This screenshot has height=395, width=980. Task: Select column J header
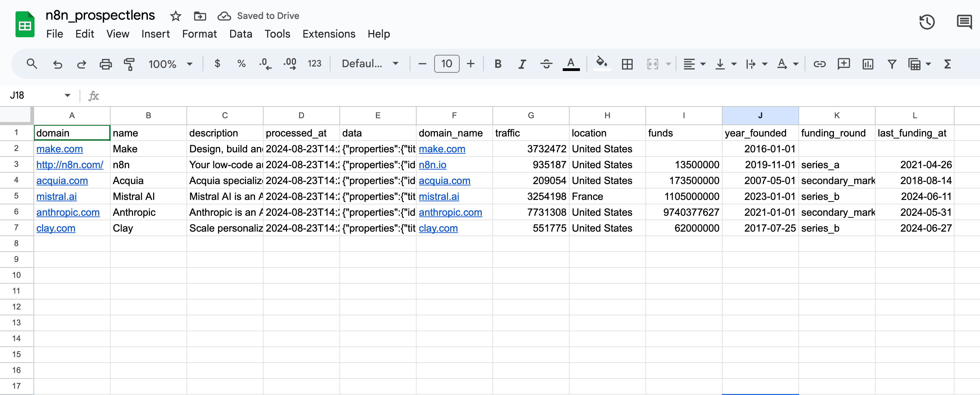tap(760, 116)
